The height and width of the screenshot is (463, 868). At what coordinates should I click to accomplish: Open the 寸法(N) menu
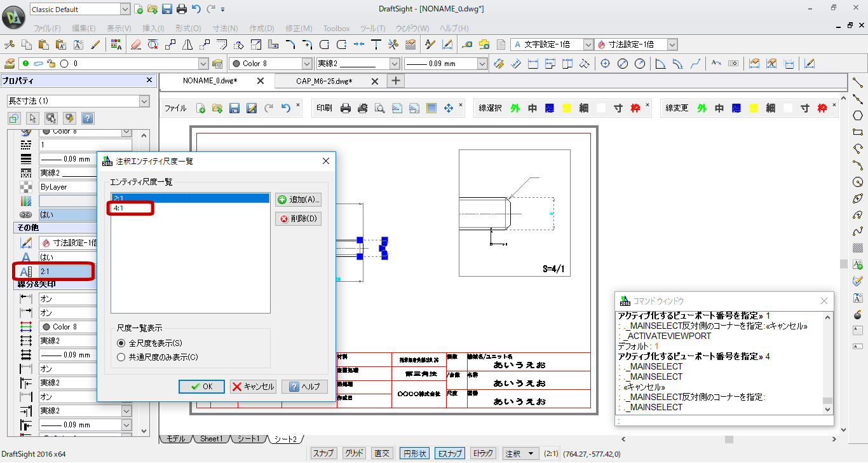pyautogui.click(x=225, y=29)
